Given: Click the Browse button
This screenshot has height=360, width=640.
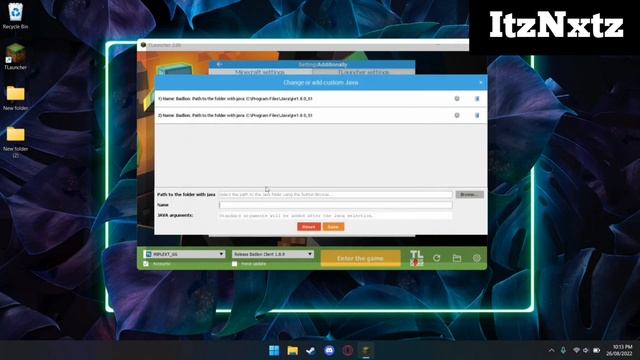Looking at the screenshot, I should pos(469,195).
